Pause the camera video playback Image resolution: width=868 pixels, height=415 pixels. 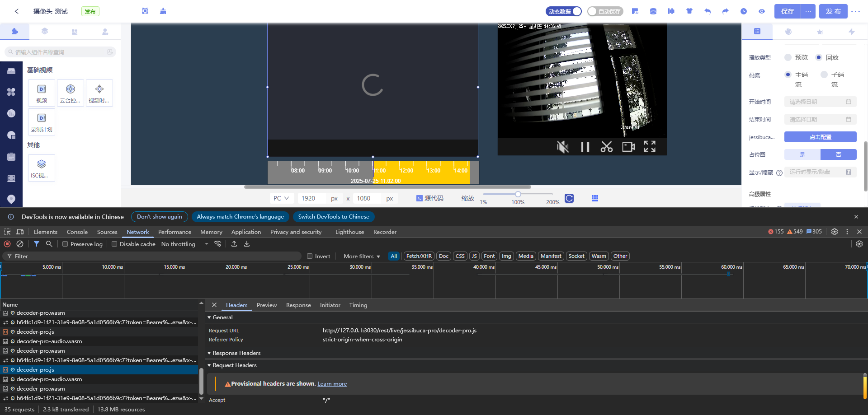click(585, 147)
